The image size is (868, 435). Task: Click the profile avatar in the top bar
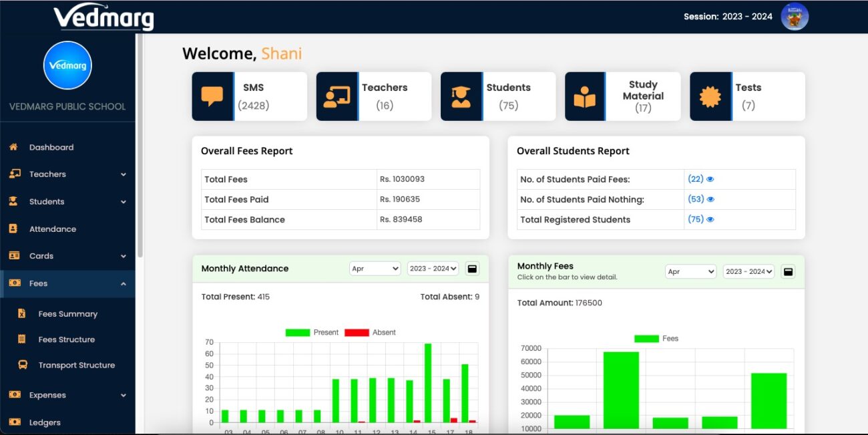point(795,17)
